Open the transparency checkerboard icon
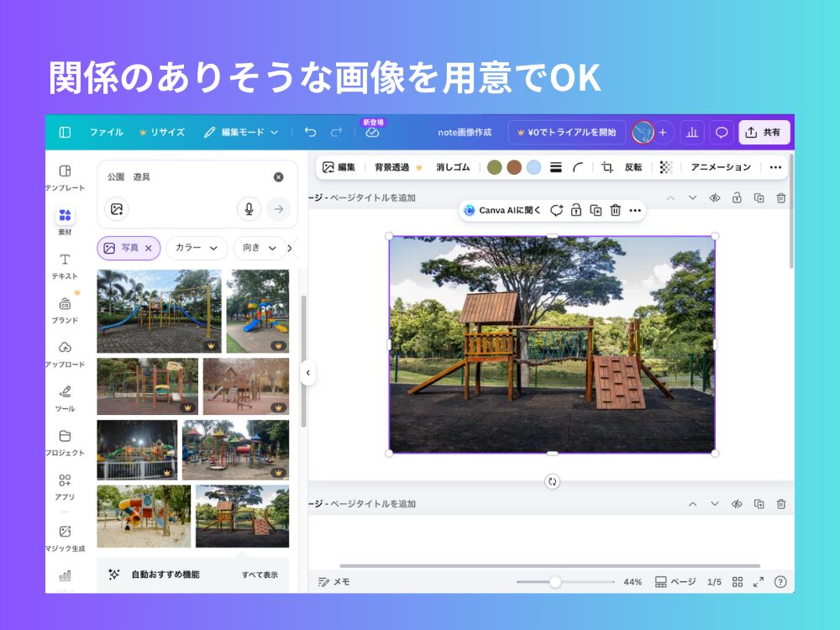 point(666,167)
